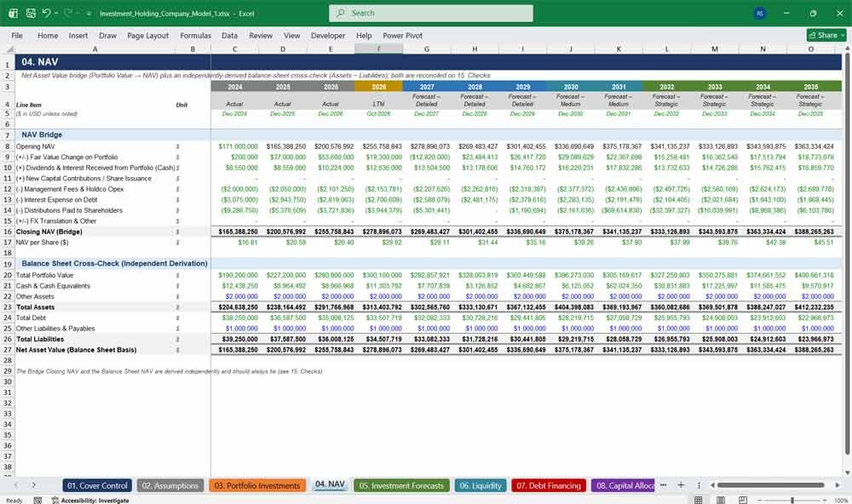Open the Developer tab
This screenshot has height=504, width=852.
pyautogui.click(x=328, y=35)
